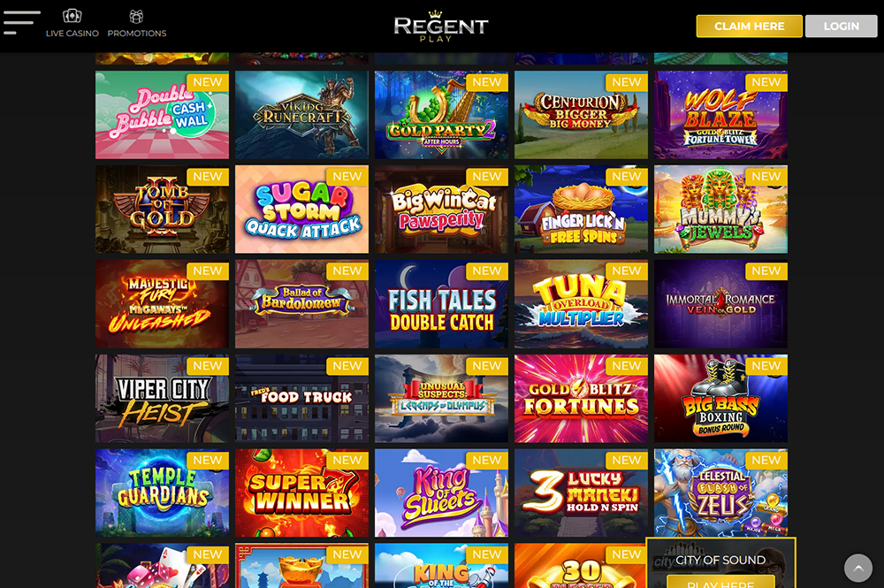Select the Wolf Blaze Fortune Tower game

(x=720, y=115)
